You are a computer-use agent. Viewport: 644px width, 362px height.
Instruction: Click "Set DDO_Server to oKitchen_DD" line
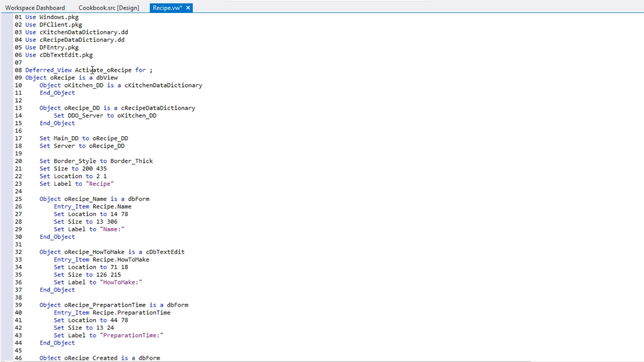click(x=105, y=116)
